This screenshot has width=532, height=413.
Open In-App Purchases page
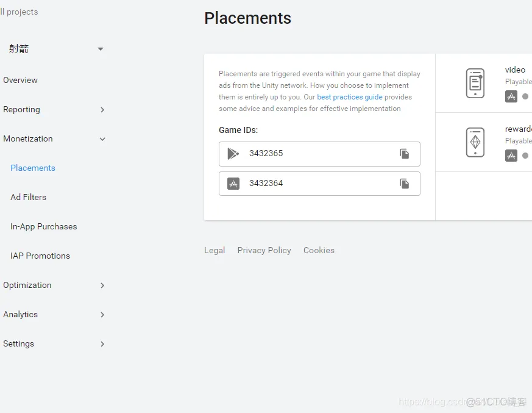click(x=43, y=226)
